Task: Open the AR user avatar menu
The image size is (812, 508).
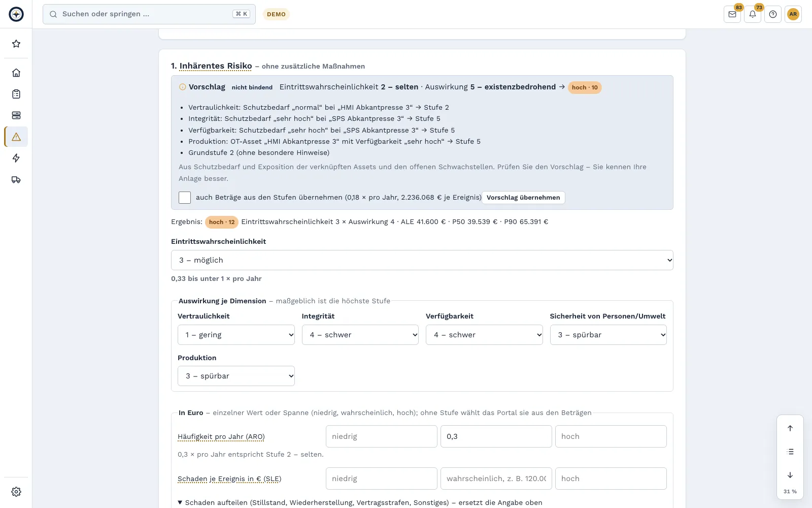Action: click(793, 14)
